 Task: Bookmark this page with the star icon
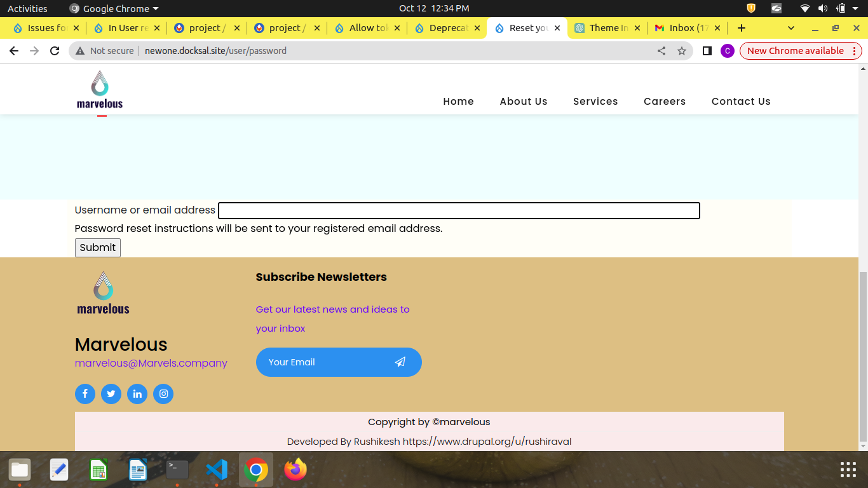click(682, 51)
